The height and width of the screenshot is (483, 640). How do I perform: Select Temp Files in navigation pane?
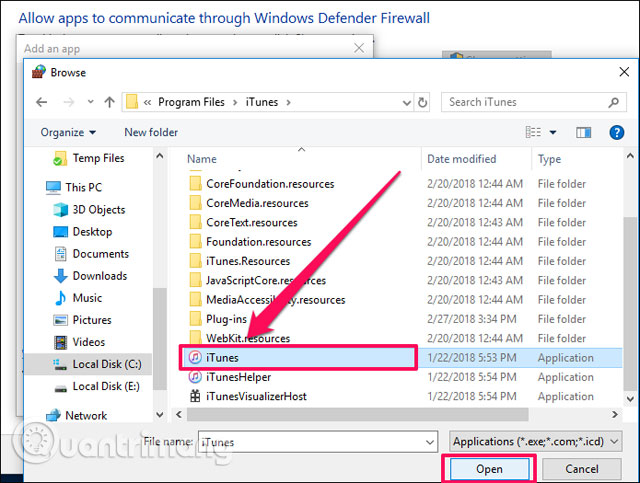coord(89,158)
